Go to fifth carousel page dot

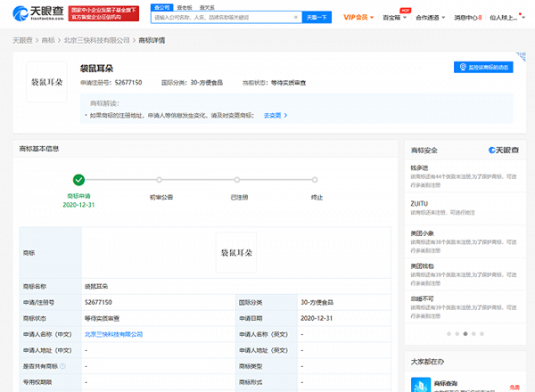[481, 334]
